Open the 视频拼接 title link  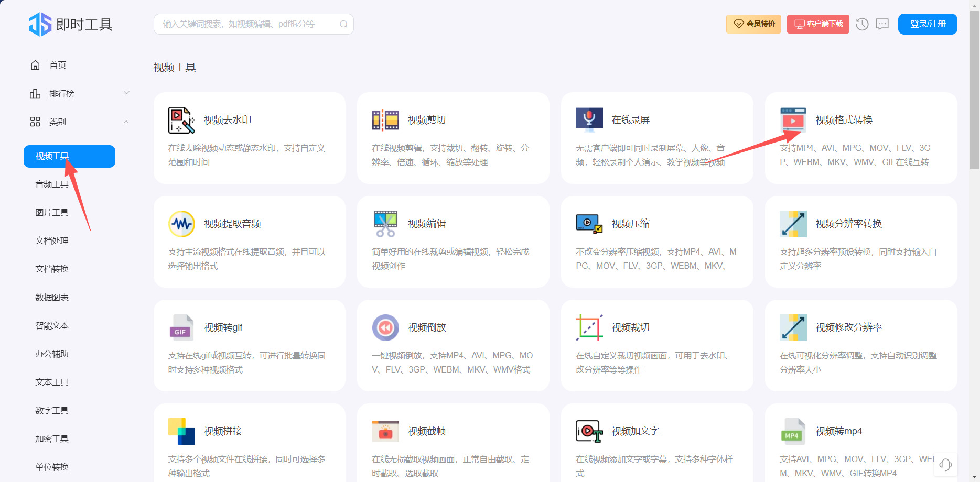[223, 431]
